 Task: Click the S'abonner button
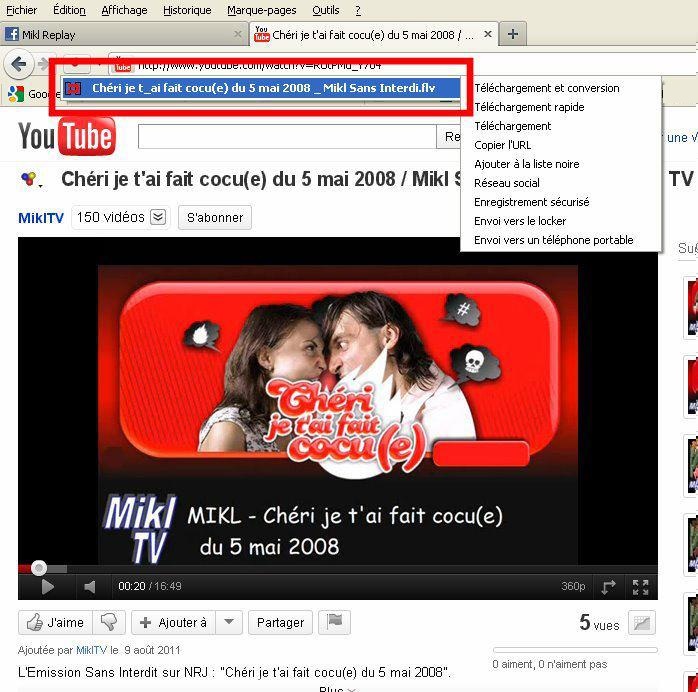[215, 218]
